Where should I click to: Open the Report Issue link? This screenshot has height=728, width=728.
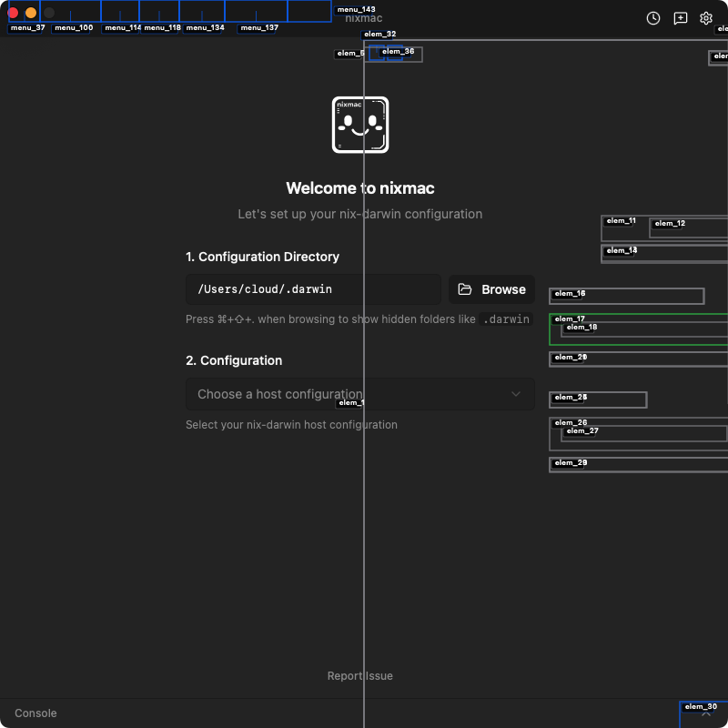tap(360, 676)
